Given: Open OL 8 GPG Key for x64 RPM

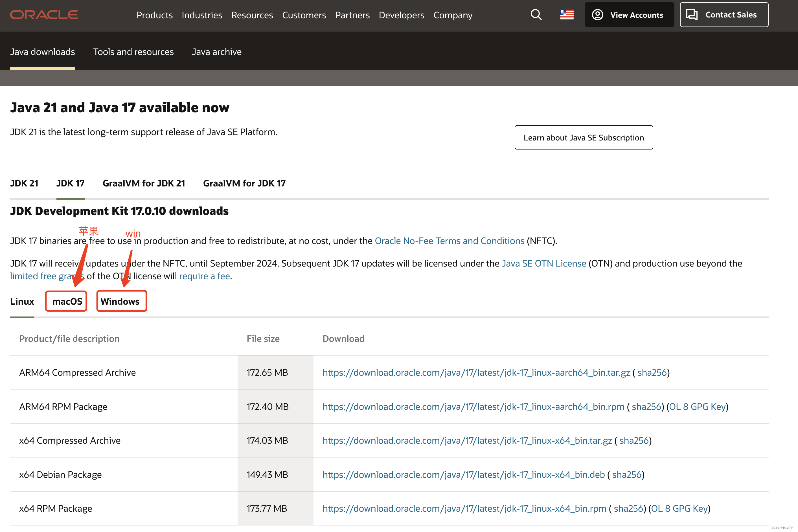Looking at the screenshot, I should (x=679, y=508).
